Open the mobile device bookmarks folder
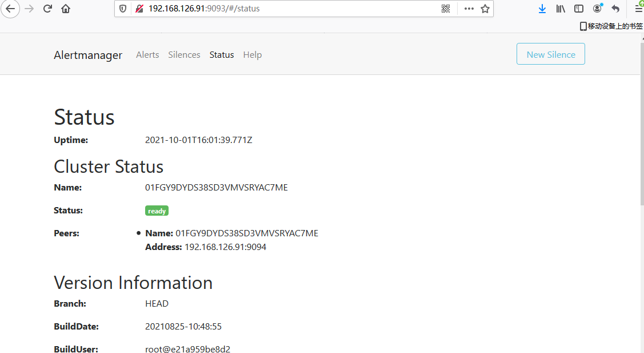The height and width of the screenshot is (353, 644). (611, 26)
